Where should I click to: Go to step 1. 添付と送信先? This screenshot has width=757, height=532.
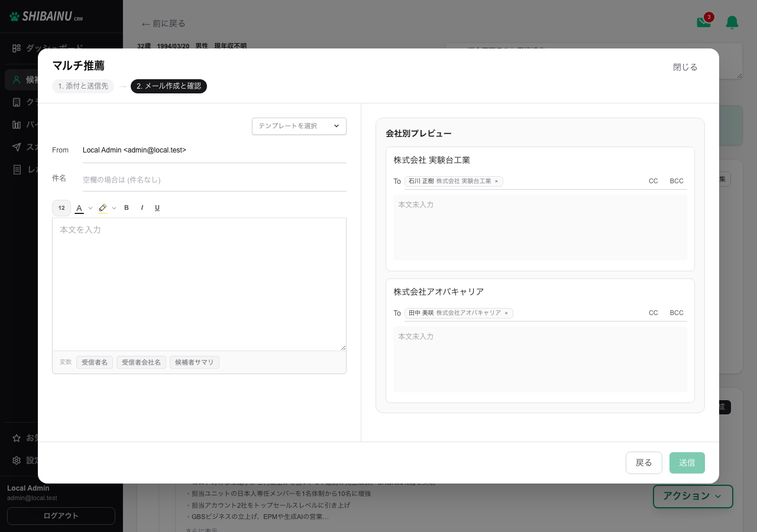[x=83, y=86]
